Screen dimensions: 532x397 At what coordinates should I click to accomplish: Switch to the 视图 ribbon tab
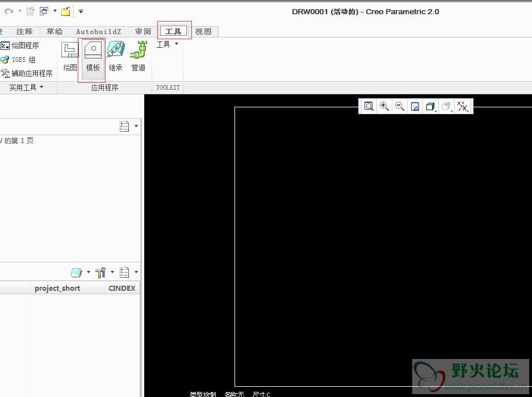(203, 32)
